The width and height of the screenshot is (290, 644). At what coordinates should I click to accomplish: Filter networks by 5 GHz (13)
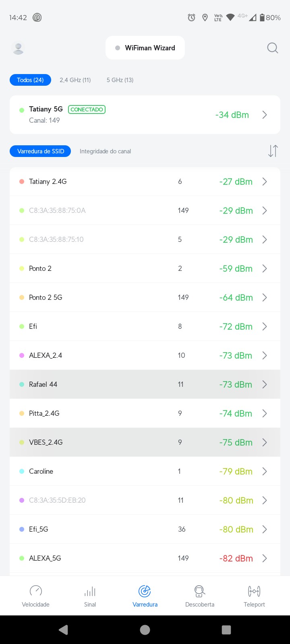tap(120, 80)
